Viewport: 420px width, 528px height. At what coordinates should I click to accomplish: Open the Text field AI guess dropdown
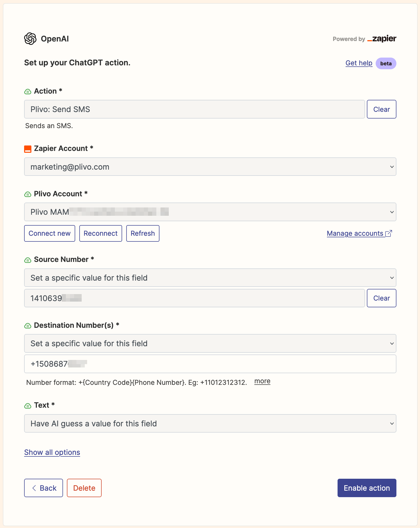click(x=210, y=423)
